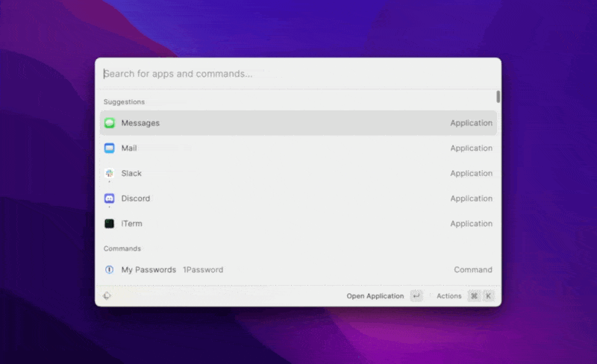Select the Mail text label
Image resolution: width=597 pixels, height=364 pixels.
[129, 148]
